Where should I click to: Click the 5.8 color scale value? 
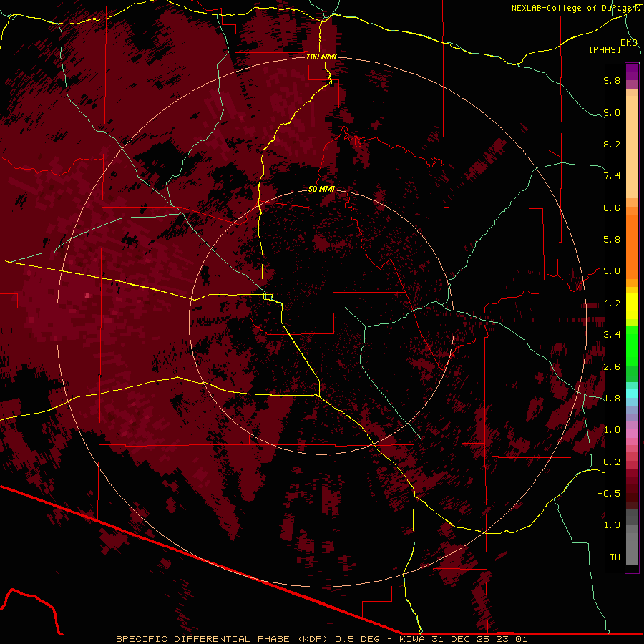[x=612, y=240]
